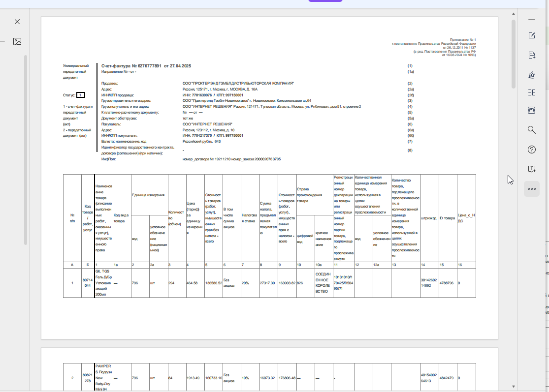
Task: Open the image thumbnail panel icon
Action: [17, 41]
